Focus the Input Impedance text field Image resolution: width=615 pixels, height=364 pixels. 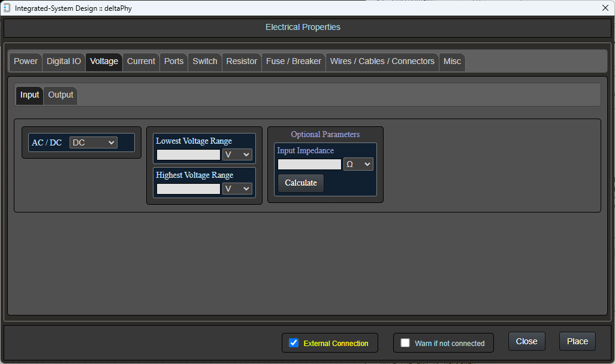tap(309, 164)
